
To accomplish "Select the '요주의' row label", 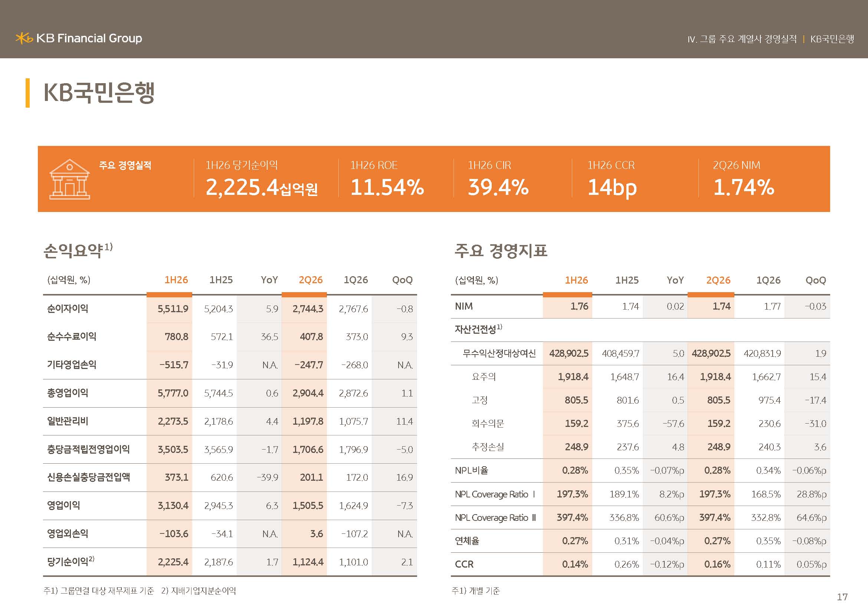I will (484, 376).
